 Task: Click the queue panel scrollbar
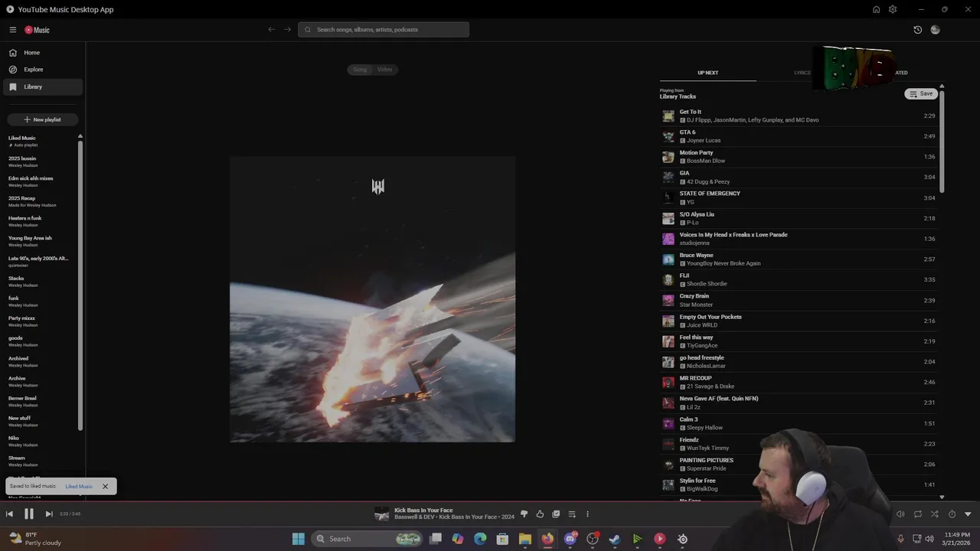pyautogui.click(x=942, y=142)
